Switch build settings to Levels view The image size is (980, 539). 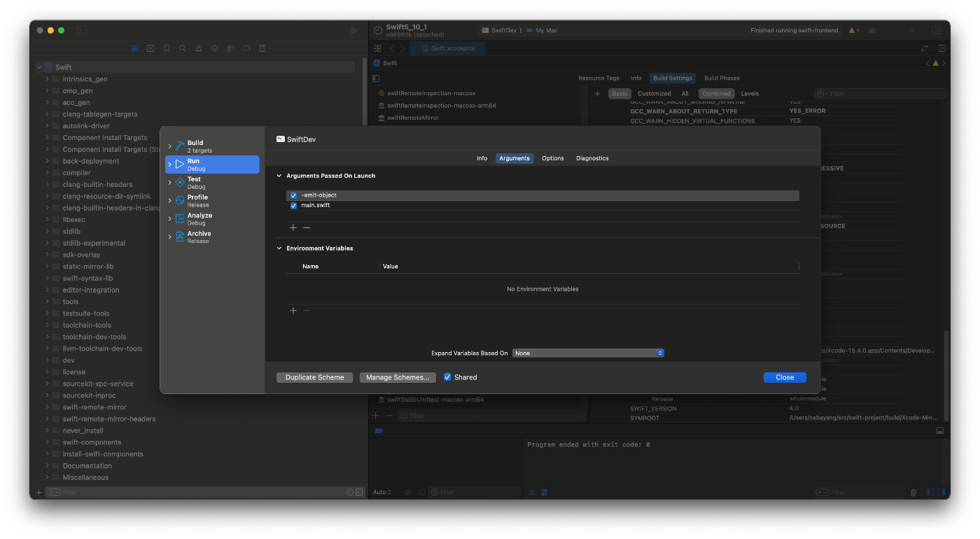pos(750,94)
